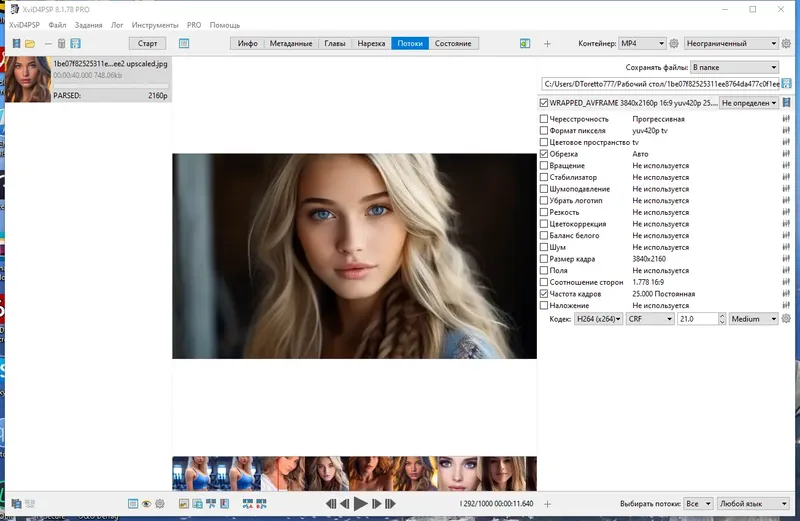Open the Контейнер MP4 dropdown
800x521 pixels.
click(x=641, y=44)
